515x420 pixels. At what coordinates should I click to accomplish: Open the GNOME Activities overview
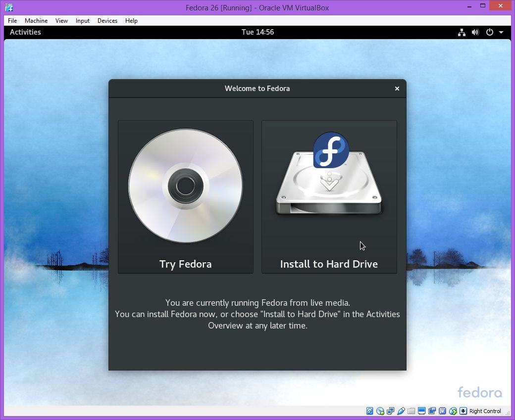tap(25, 32)
